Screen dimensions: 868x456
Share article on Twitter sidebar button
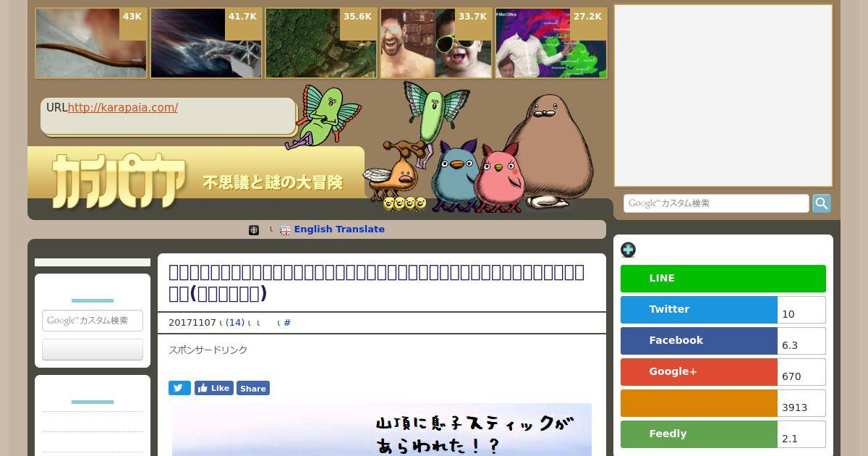[x=699, y=310]
